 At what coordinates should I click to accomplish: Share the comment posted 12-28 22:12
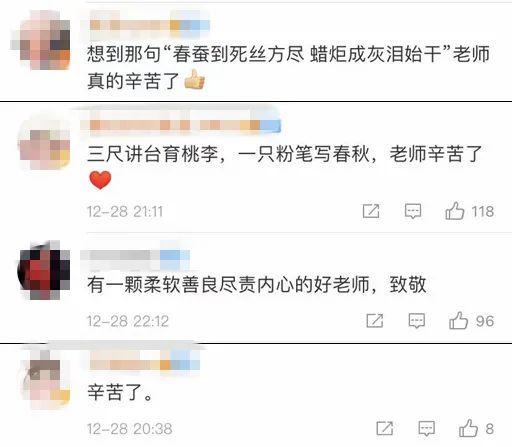[375, 321]
